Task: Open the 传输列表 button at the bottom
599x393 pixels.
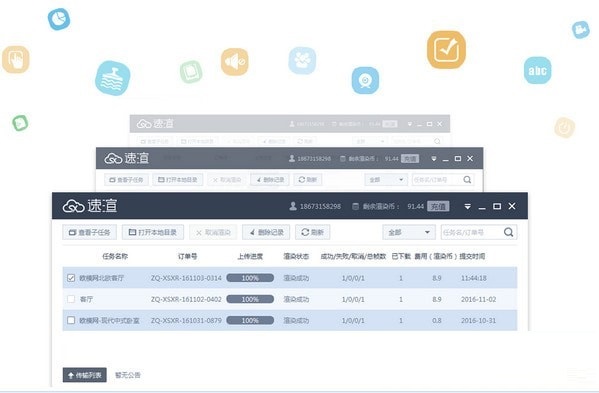Action: (x=85, y=375)
